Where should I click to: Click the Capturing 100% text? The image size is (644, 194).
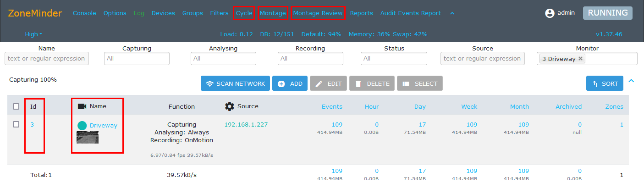pyautogui.click(x=33, y=79)
